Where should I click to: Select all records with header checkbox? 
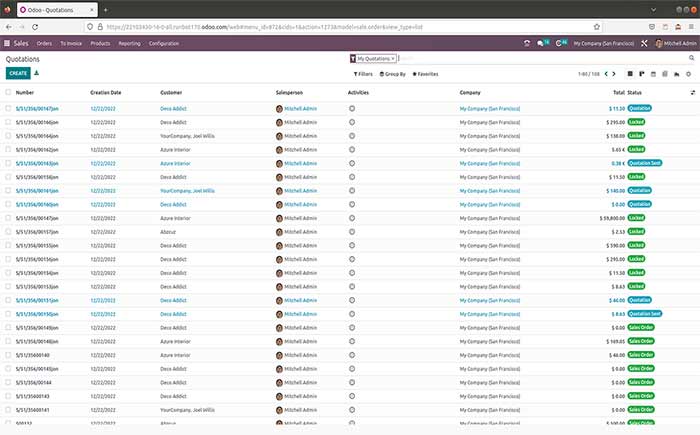pyautogui.click(x=8, y=92)
